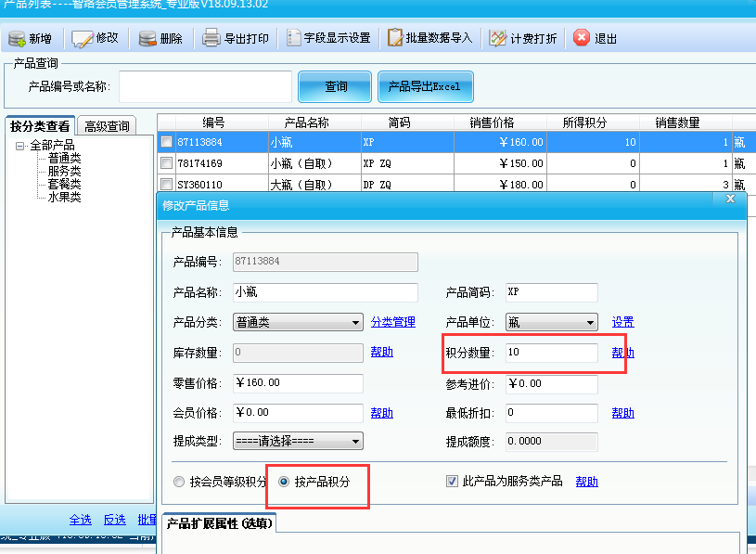Click the 计费打折 discount icon
756x554 pixels.
(x=498, y=38)
